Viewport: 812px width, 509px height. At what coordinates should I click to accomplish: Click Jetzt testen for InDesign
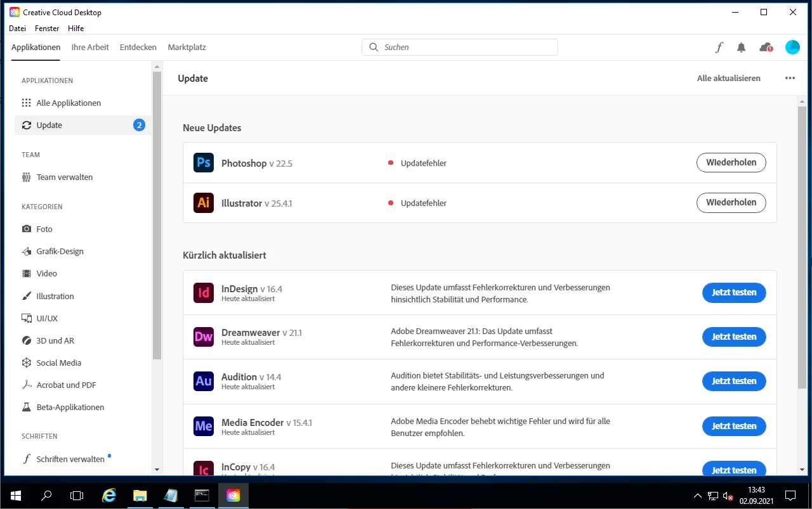click(x=734, y=293)
